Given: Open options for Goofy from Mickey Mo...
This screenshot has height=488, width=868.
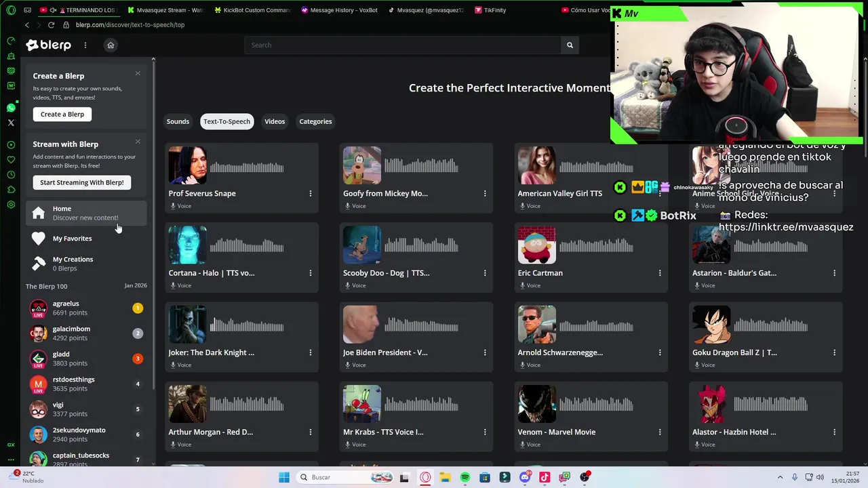Looking at the screenshot, I should click(485, 193).
